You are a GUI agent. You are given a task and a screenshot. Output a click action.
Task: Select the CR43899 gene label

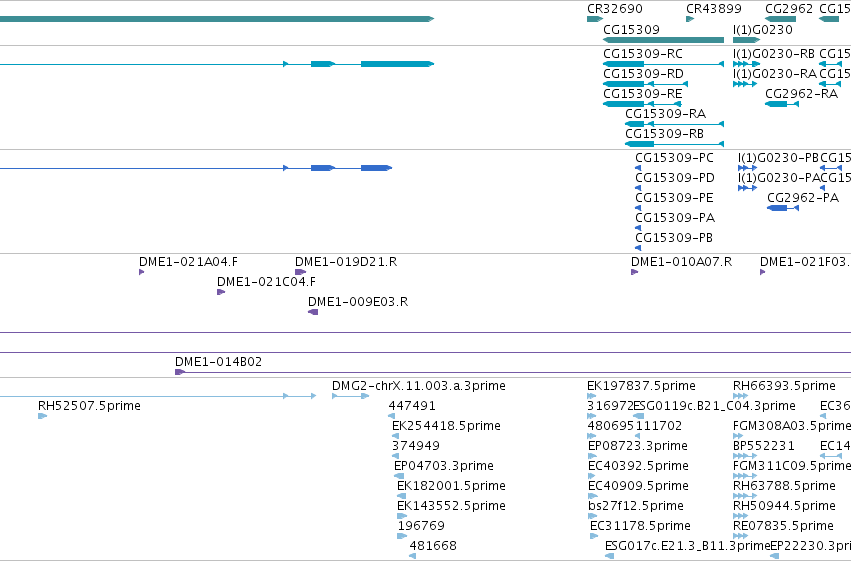[714, 9]
